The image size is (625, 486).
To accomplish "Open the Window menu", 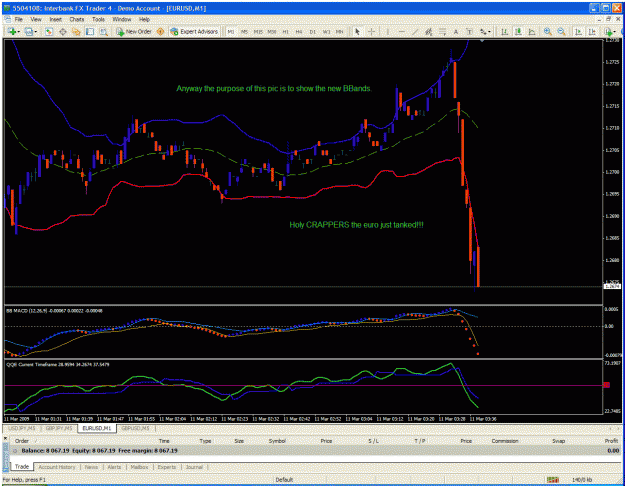I will [x=122, y=19].
